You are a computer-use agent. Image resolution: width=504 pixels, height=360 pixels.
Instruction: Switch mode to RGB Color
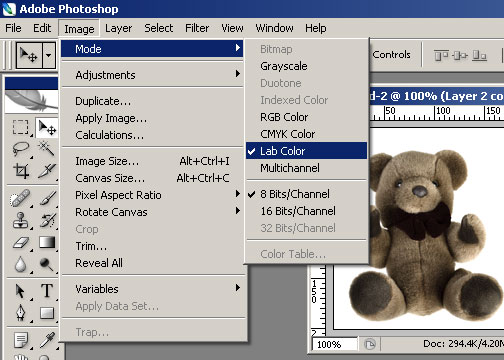tap(307, 117)
